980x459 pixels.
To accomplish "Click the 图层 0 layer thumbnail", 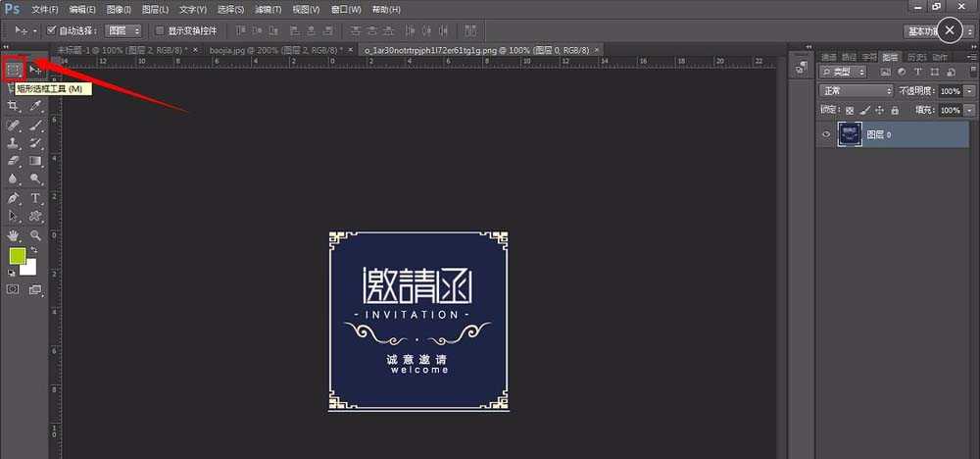I will click(x=850, y=134).
